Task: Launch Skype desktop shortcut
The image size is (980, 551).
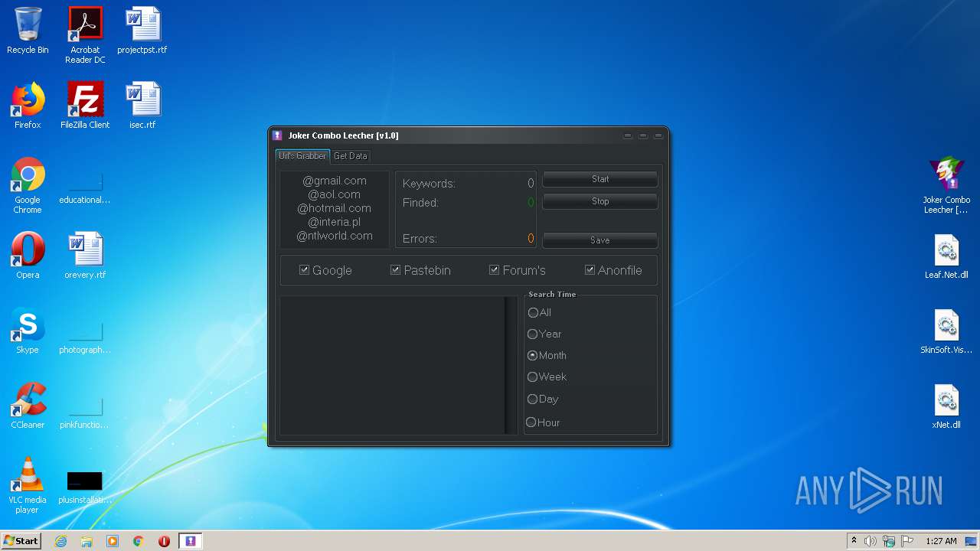Action: point(28,331)
